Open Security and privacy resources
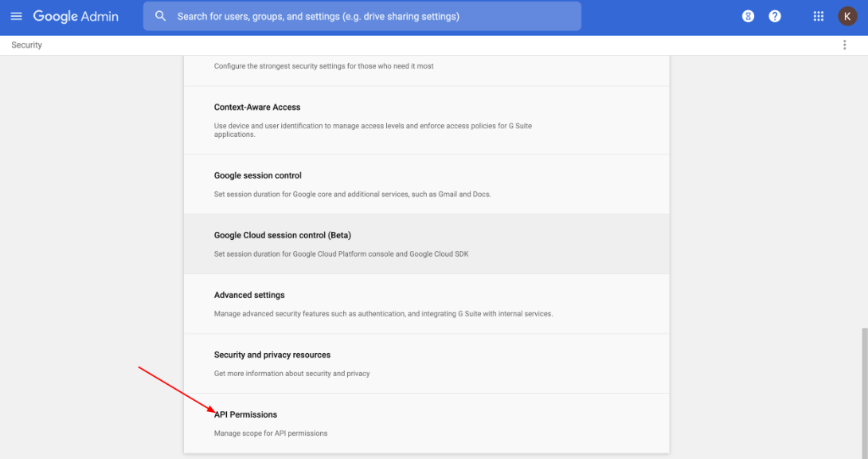 pos(272,355)
